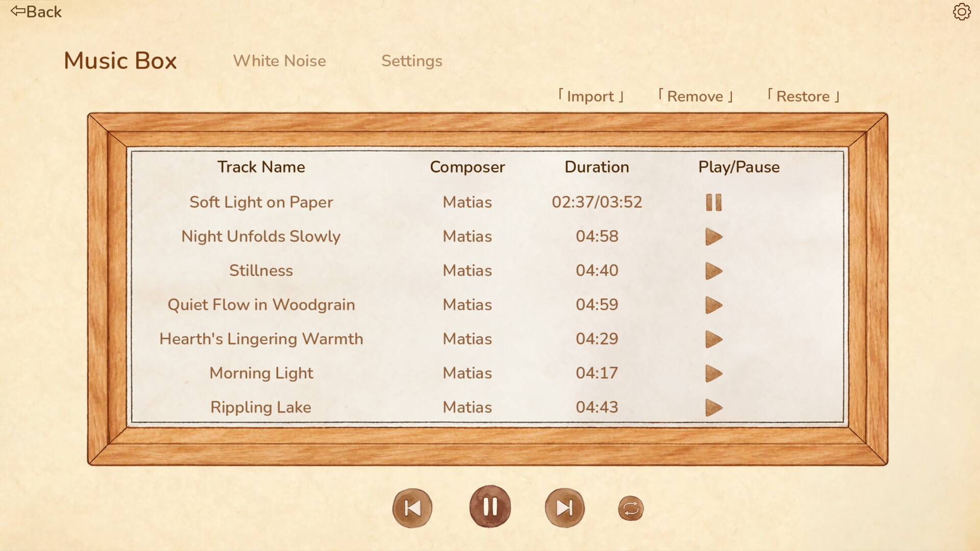Select the Morning Light name
Screen dimensions: 980x551
pyautogui.click(x=261, y=373)
